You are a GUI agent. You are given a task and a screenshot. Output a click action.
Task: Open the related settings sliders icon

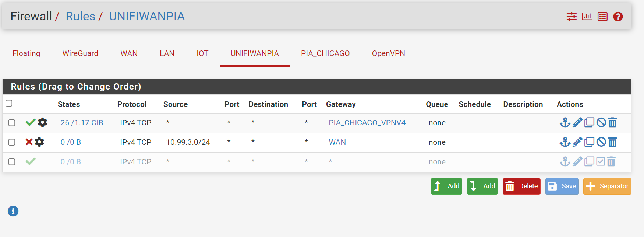[x=572, y=17]
